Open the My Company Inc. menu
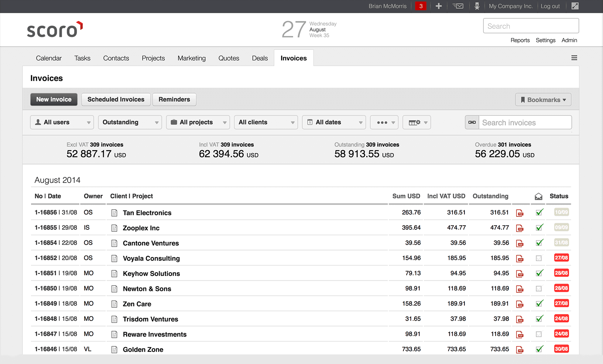This screenshot has width=603, height=364. point(511,6)
